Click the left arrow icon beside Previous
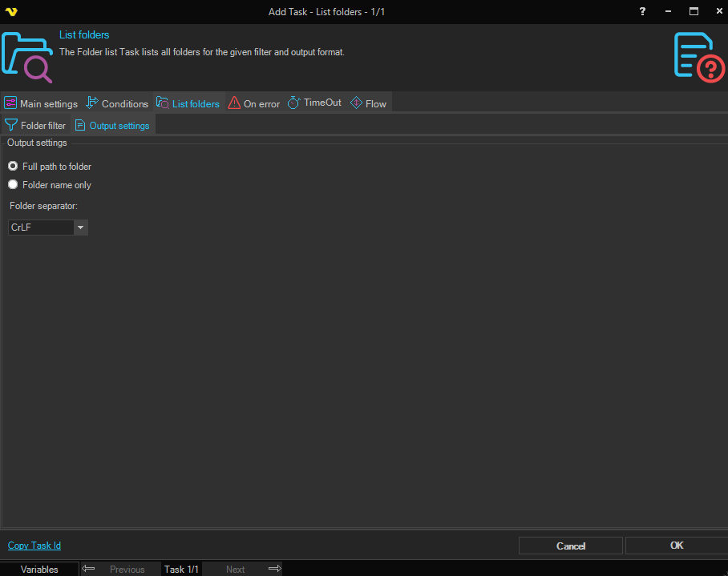Screen dimensions: 728x576 click(89, 569)
